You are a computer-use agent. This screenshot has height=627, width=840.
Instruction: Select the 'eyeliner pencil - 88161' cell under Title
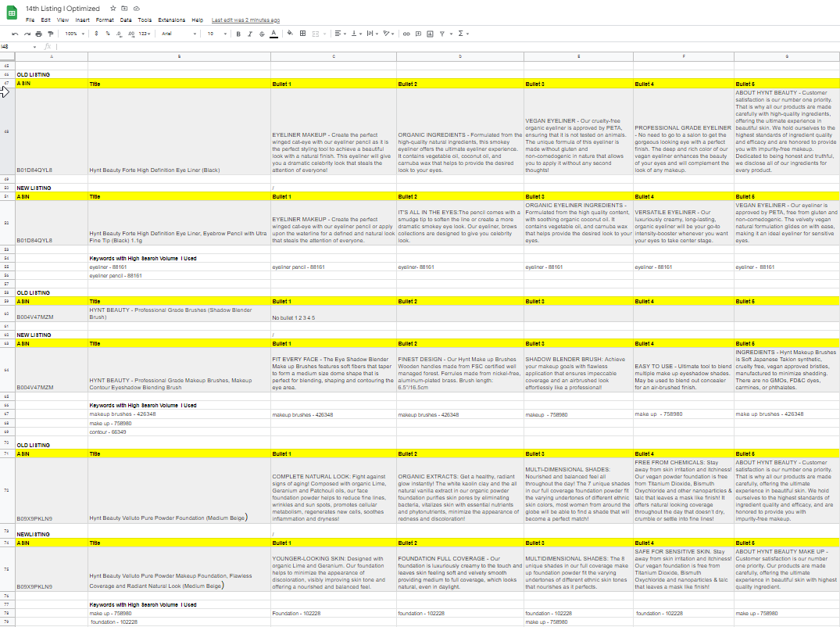pyautogui.click(x=180, y=276)
